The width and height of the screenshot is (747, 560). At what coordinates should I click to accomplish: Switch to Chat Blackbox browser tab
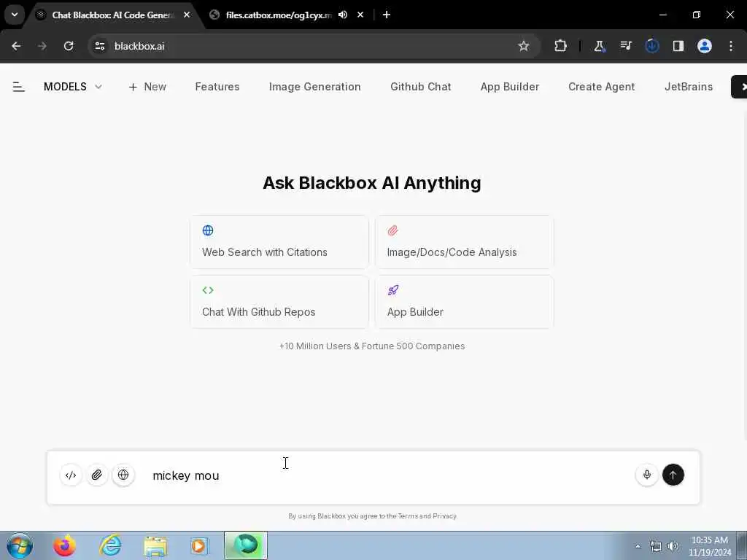point(113,15)
